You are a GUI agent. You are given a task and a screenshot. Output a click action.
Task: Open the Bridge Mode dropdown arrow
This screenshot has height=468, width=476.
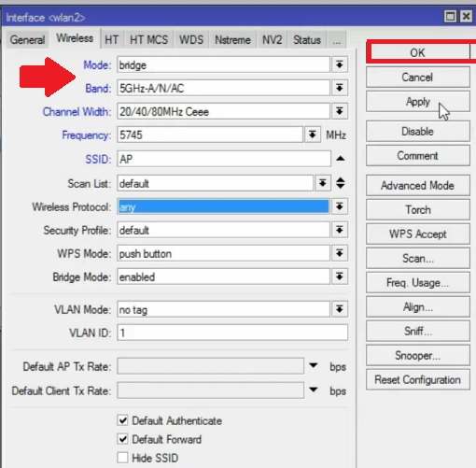(340, 277)
